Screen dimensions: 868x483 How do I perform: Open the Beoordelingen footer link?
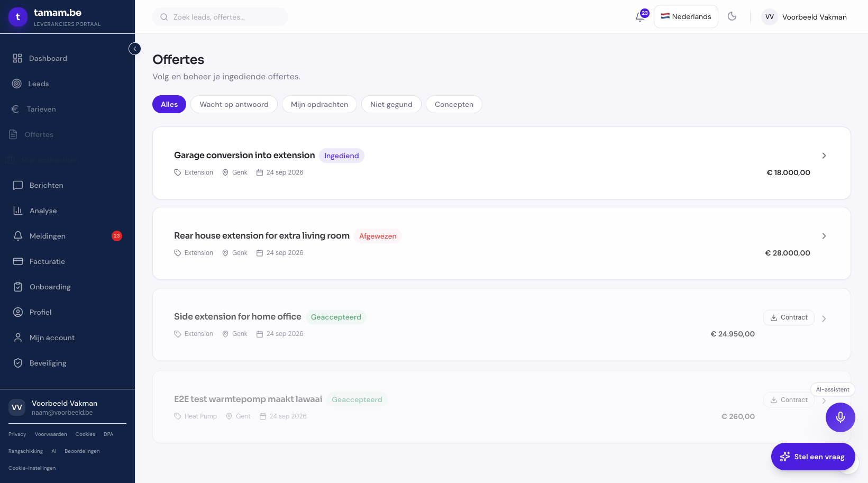coord(82,451)
